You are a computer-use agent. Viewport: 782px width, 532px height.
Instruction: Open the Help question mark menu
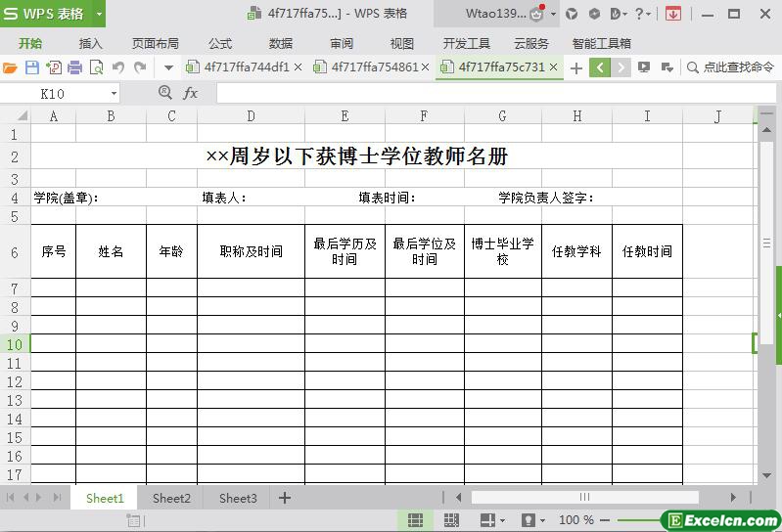(x=643, y=14)
